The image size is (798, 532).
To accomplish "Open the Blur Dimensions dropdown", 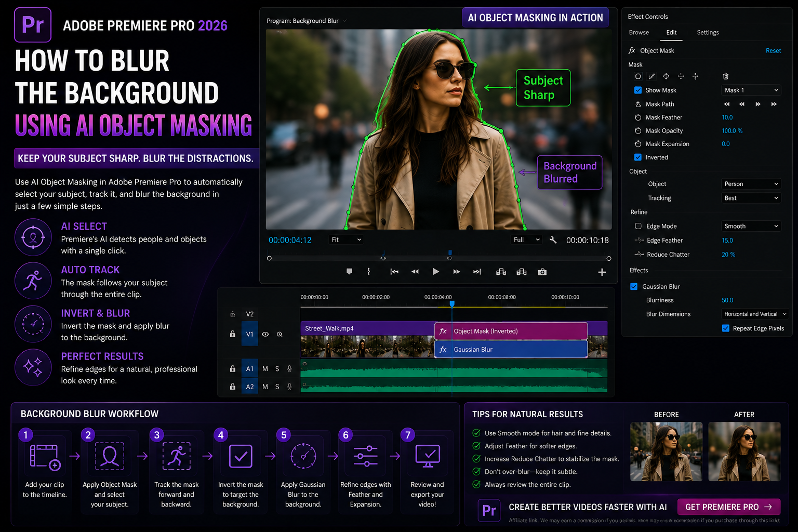I will (x=755, y=314).
